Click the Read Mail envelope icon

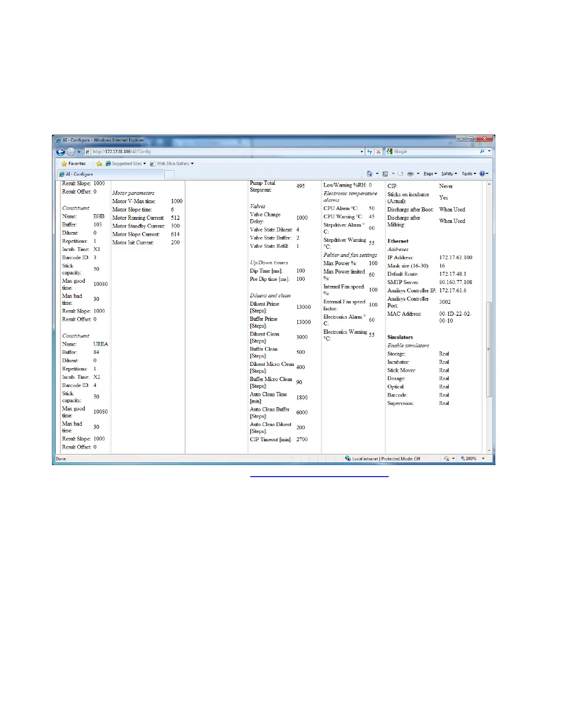tap(401, 174)
